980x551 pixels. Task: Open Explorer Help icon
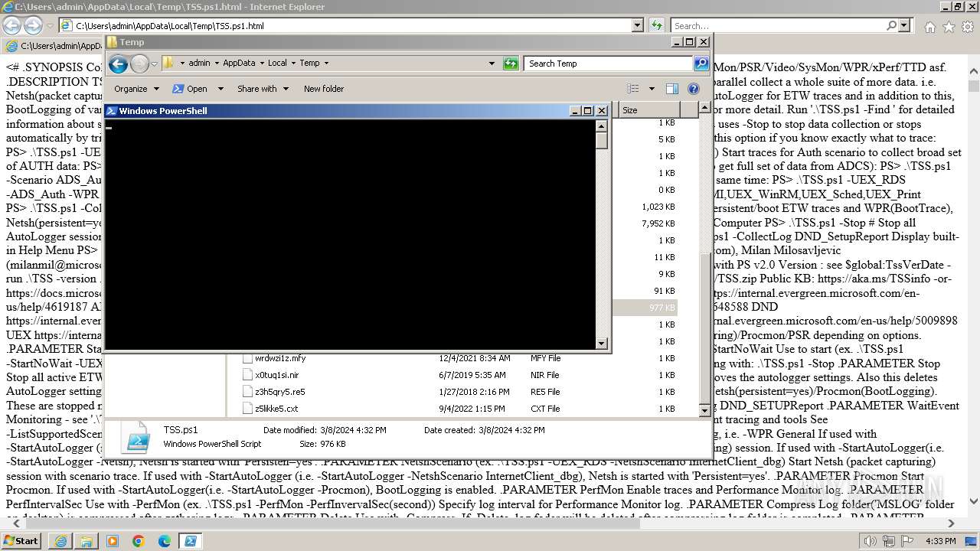pyautogui.click(x=694, y=89)
